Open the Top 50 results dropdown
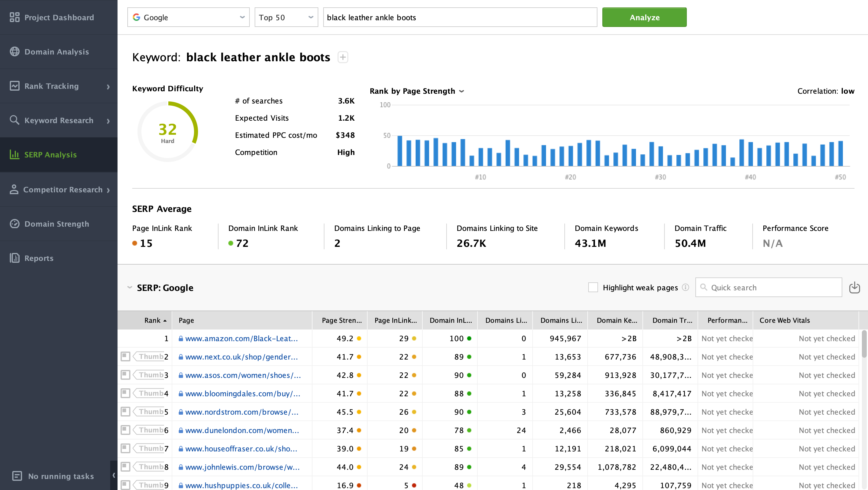The width and height of the screenshot is (868, 490). click(286, 17)
